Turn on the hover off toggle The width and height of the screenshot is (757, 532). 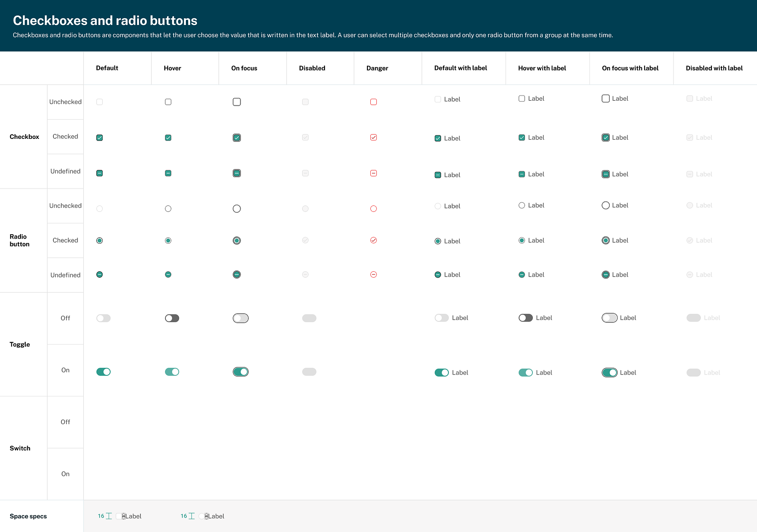172,318
